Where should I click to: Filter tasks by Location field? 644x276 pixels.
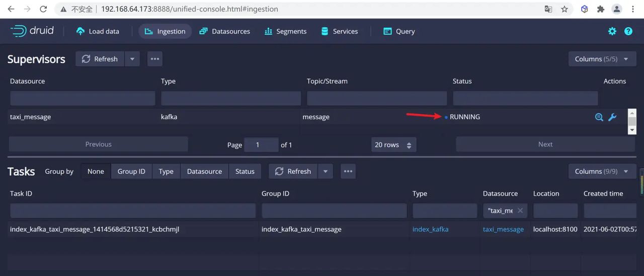click(555, 211)
